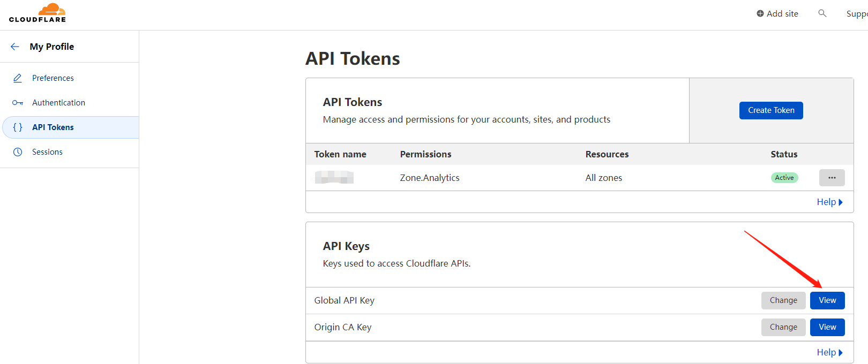Viewport: 868px width, 364px height.
Task: Click the Authentication key icon
Action: point(18,103)
